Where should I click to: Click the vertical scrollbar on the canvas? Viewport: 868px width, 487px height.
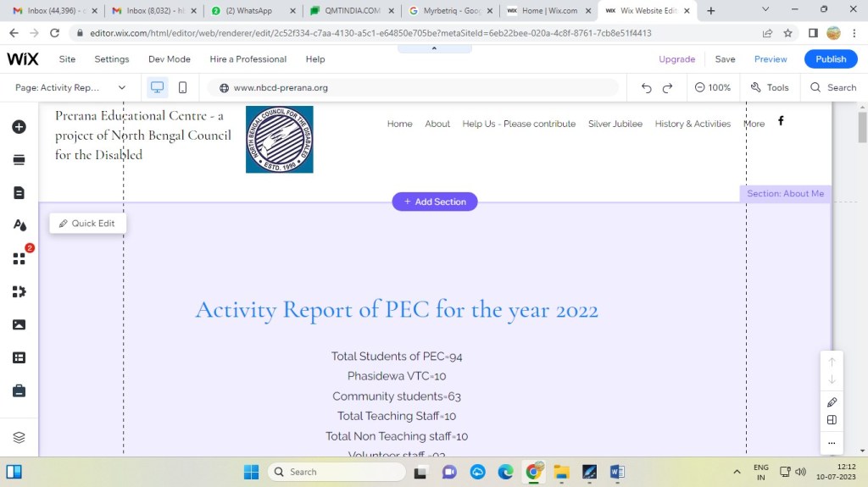pos(862,127)
